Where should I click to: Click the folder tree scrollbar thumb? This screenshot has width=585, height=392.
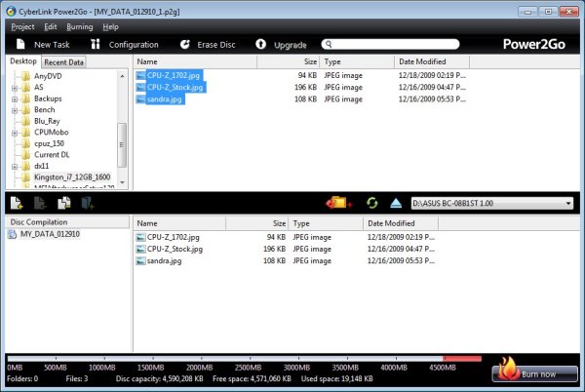pyautogui.click(x=122, y=144)
